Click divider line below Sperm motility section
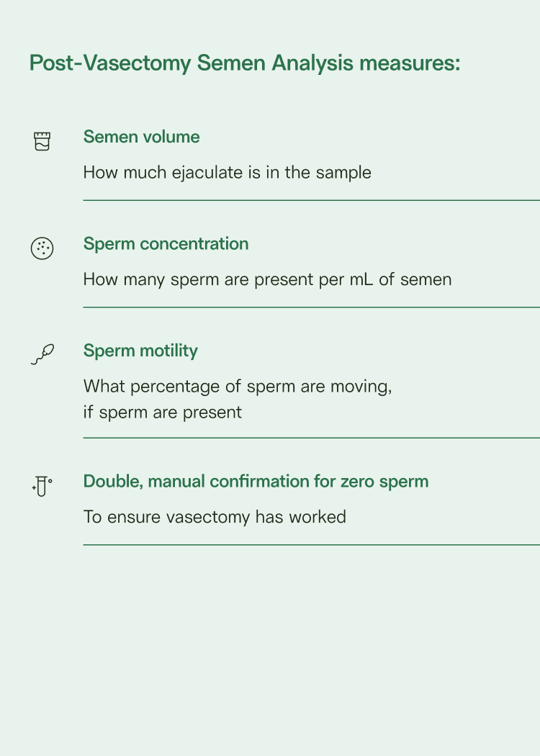 tap(312, 438)
